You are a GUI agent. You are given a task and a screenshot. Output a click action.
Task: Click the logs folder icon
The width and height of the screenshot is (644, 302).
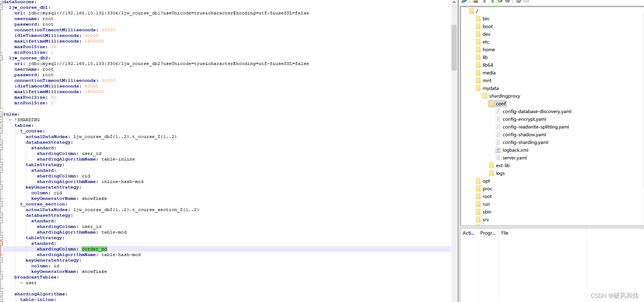point(491,173)
